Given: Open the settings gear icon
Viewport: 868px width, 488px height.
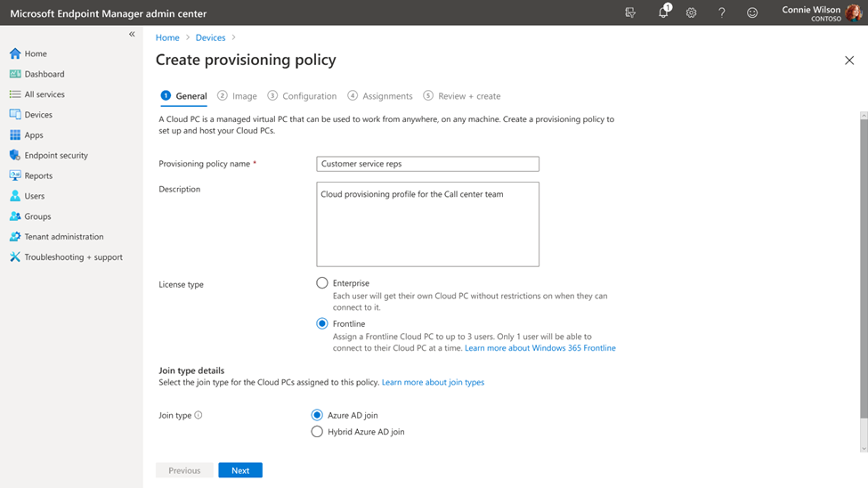Looking at the screenshot, I should [692, 12].
